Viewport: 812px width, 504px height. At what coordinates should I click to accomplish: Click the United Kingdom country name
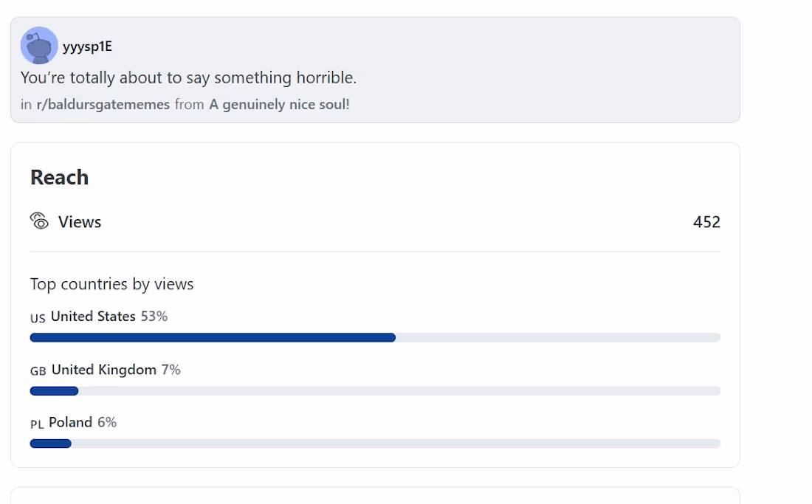click(104, 370)
